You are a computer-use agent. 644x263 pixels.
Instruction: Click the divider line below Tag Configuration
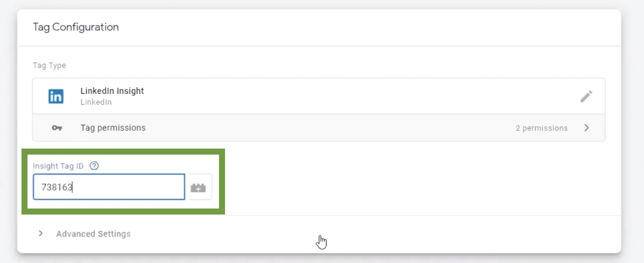pyautogui.click(x=319, y=46)
